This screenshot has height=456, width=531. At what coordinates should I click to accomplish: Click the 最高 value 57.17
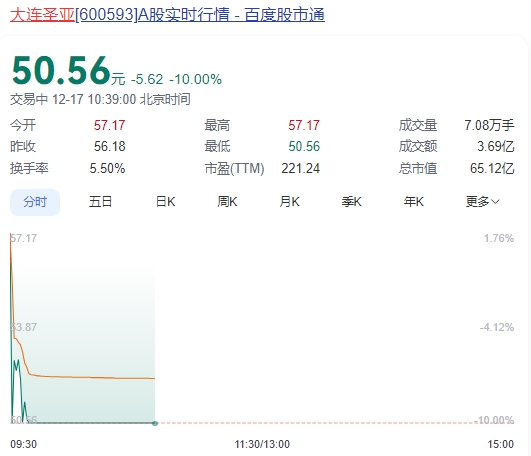(304, 125)
